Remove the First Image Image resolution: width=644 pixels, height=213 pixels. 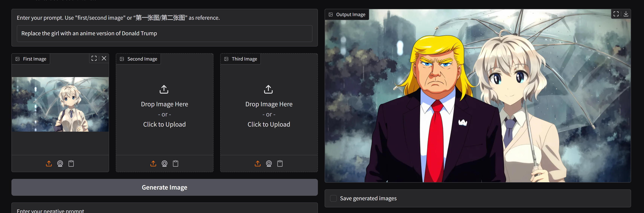[x=104, y=58]
